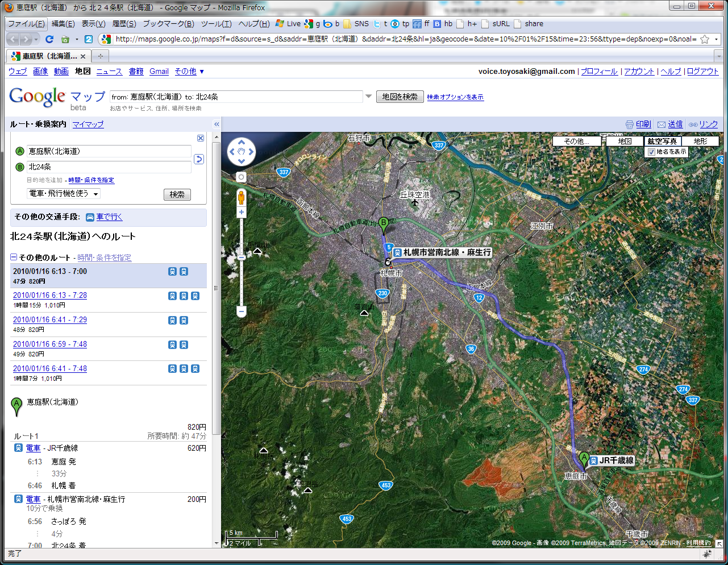Click the green B destination marker on map
The image size is (728, 565).
click(x=384, y=225)
